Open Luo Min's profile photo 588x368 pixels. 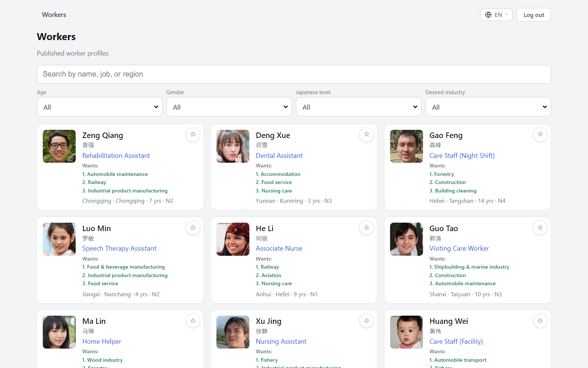click(x=59, y=239)
